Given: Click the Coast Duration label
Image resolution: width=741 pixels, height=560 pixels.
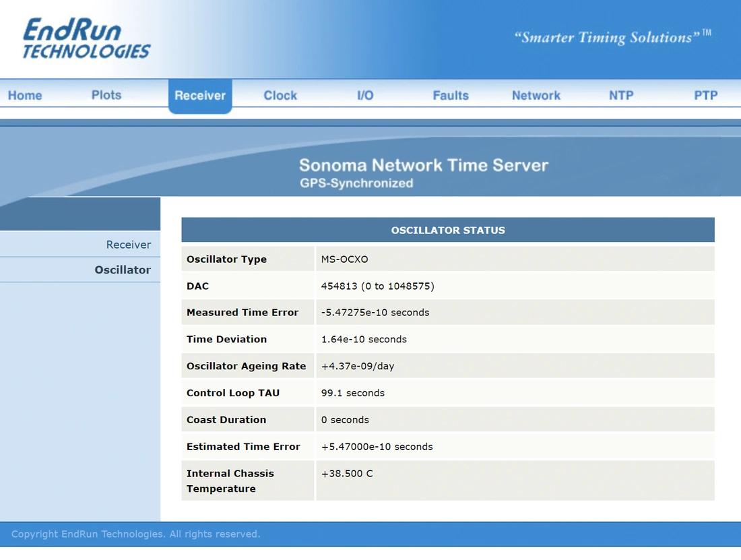Looking at the screenshot, I should pos(226,420).
